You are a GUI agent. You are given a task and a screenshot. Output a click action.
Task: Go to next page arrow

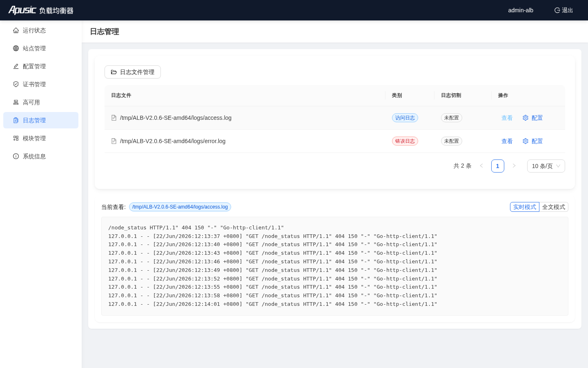click(514, 166)
